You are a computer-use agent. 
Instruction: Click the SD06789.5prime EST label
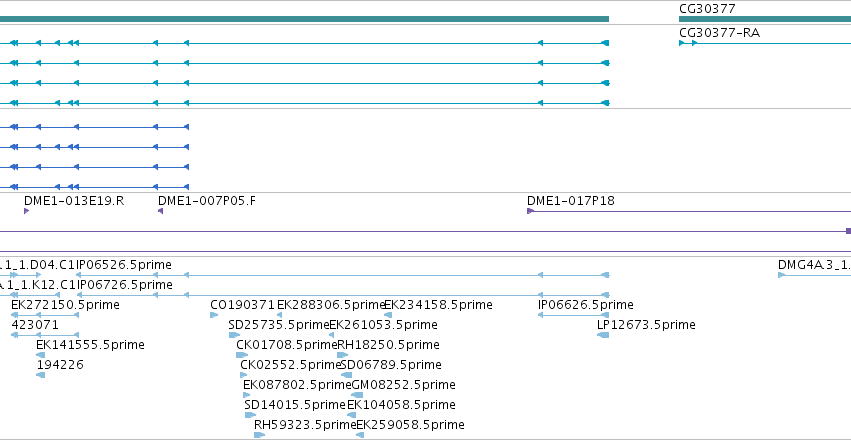[391, 365]
